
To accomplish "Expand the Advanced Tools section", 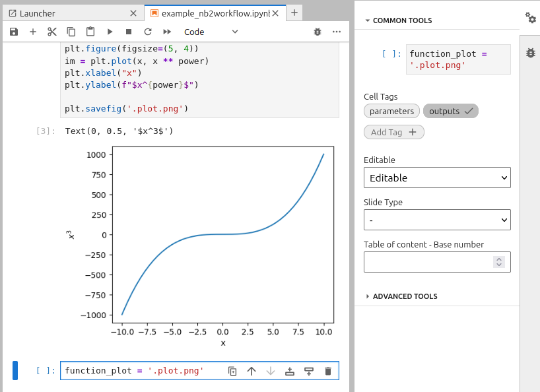I will pos(405,296).
